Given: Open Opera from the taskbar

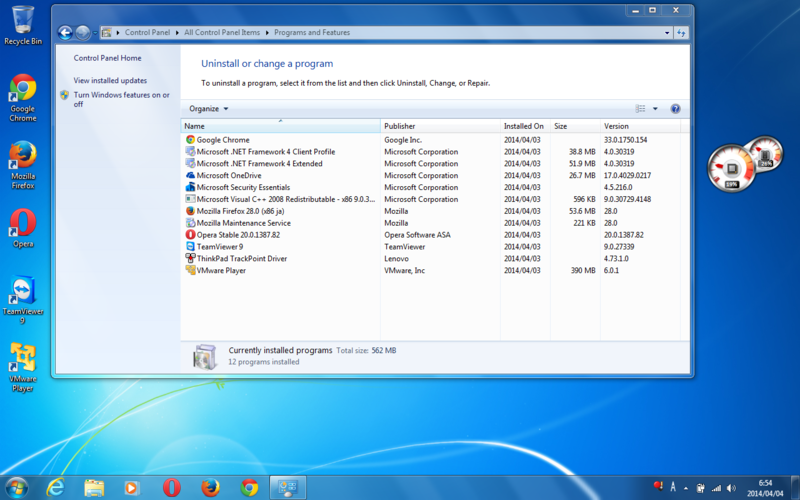Looking at the screenshot, I should click(171, 488).
